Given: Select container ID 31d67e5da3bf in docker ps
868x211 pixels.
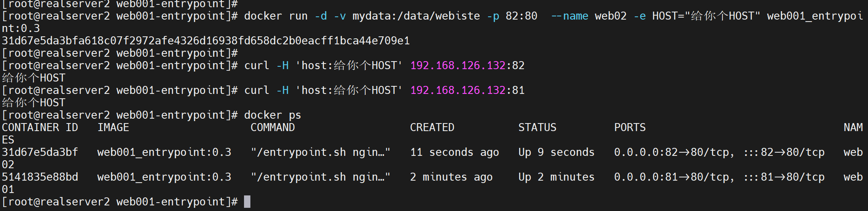Looking at the screenshot, I should 40,152.
